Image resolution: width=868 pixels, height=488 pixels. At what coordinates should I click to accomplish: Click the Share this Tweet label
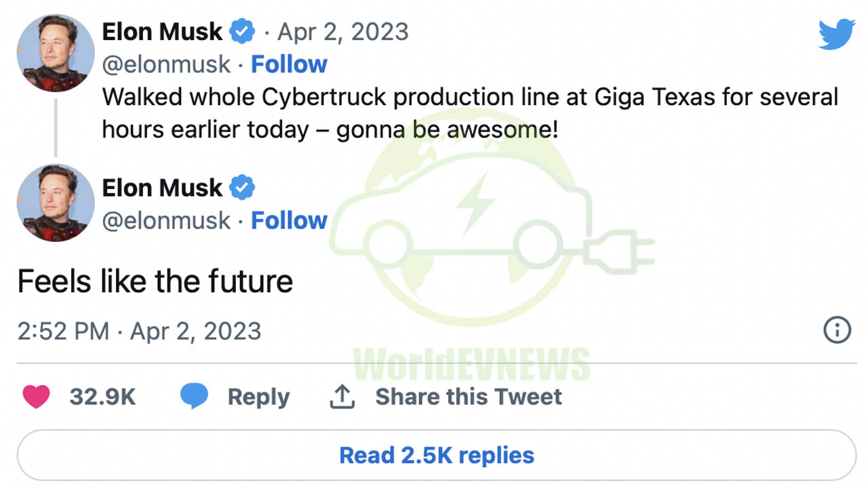click(x=469, y=396)
